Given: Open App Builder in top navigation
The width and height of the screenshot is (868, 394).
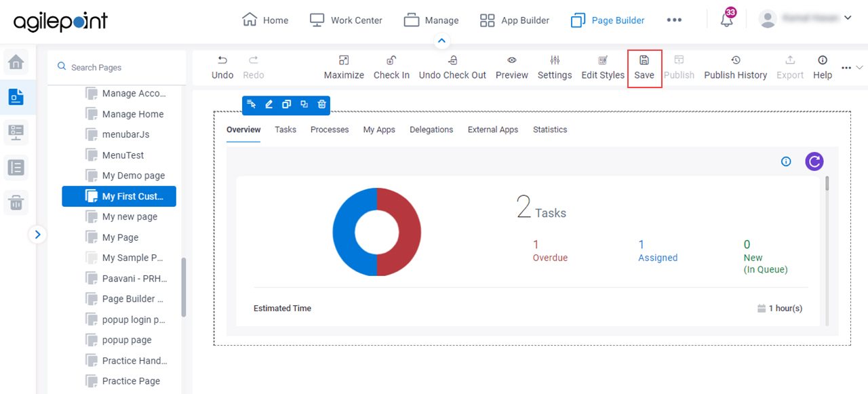Looking at the screenshot, I should tap(515, 20).
